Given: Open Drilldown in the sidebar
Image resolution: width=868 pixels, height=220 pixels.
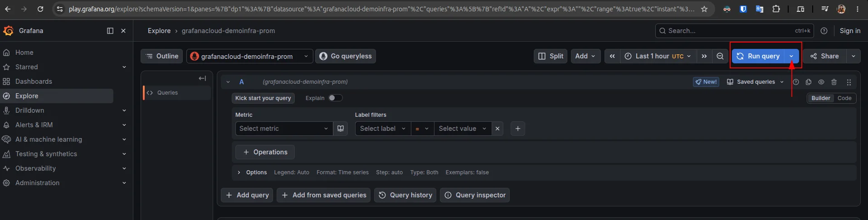Looking at the screenshot, I should pyautogui.click(x=29, y=110).
